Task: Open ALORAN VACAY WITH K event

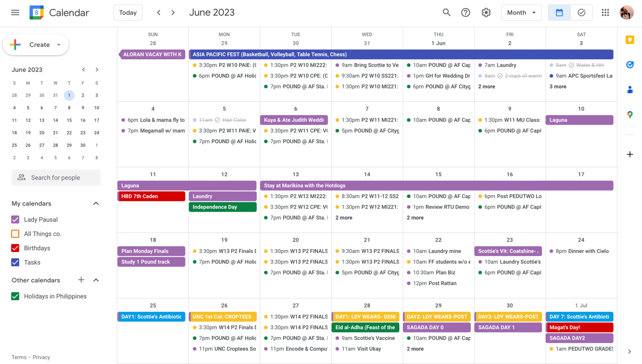Action: tap(152, 54)
